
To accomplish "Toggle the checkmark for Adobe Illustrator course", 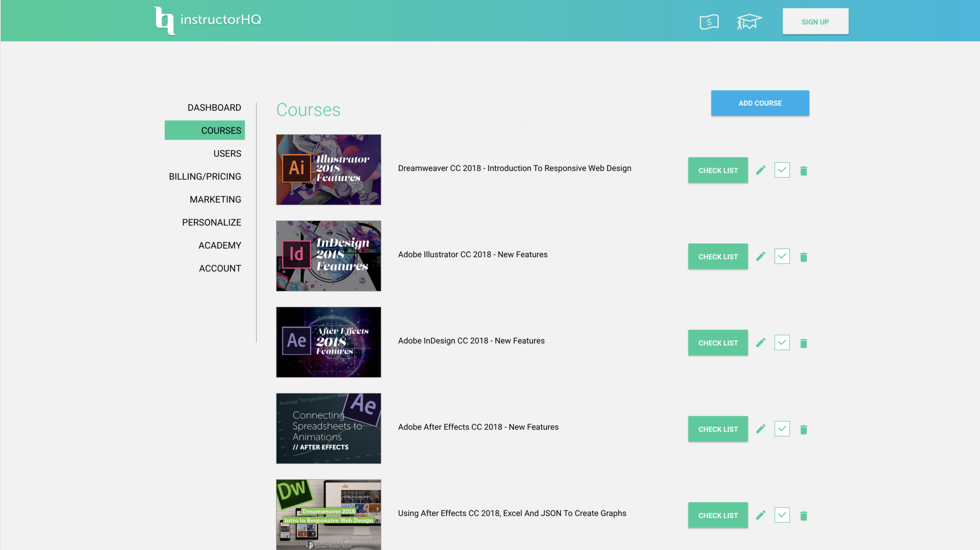I will [x=782, y=256].
